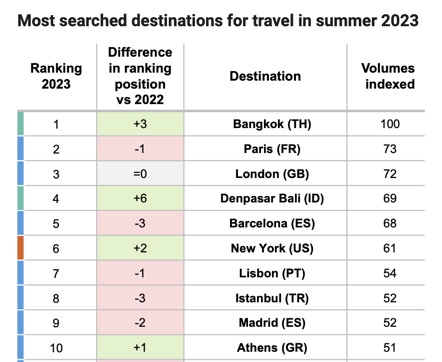Click the Ranking 2023 column header
The width and height of the screenshot is (442, 362).
[x=56, y=76]
